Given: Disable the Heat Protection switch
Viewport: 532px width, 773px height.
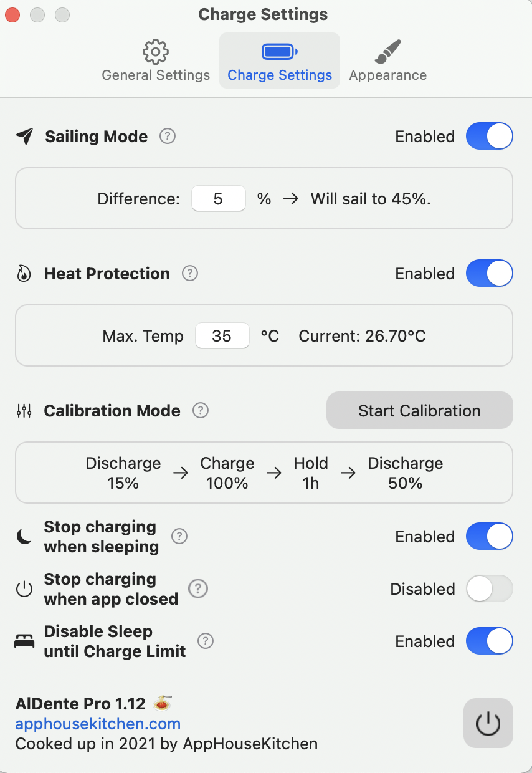Looking at the screenshot, I should (x=489, y=274).
